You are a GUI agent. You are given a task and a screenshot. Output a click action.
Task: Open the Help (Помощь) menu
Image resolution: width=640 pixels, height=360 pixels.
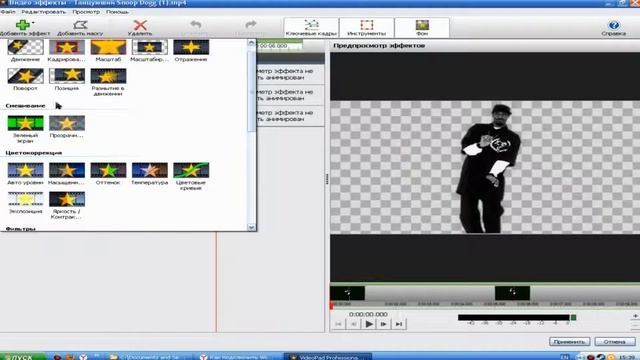pyautogui.click(x=117, y=12)
